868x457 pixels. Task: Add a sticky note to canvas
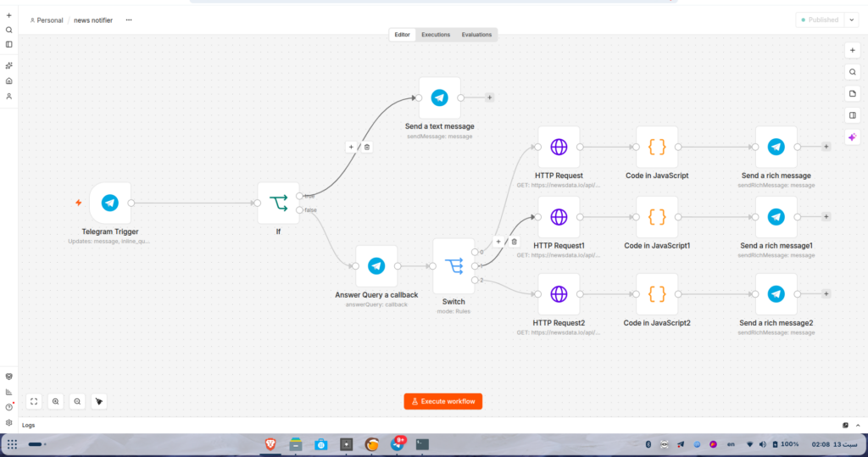coord(853,93)
